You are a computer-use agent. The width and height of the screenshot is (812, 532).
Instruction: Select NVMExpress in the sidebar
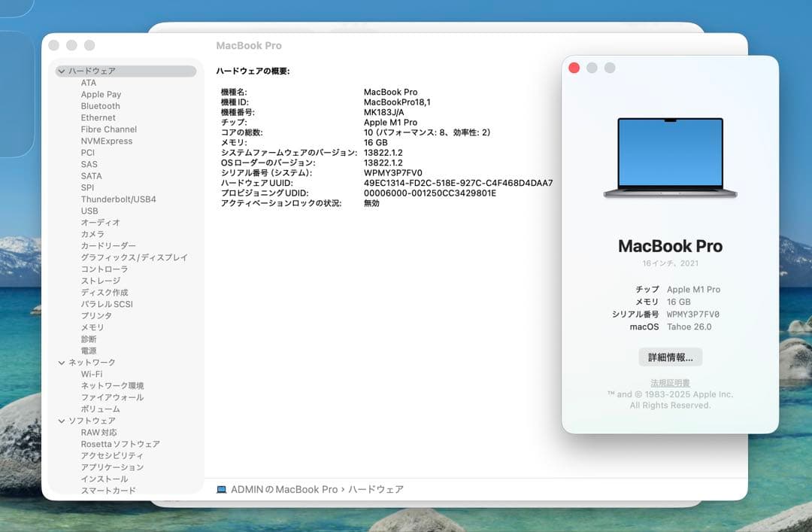tap(107, 141)
